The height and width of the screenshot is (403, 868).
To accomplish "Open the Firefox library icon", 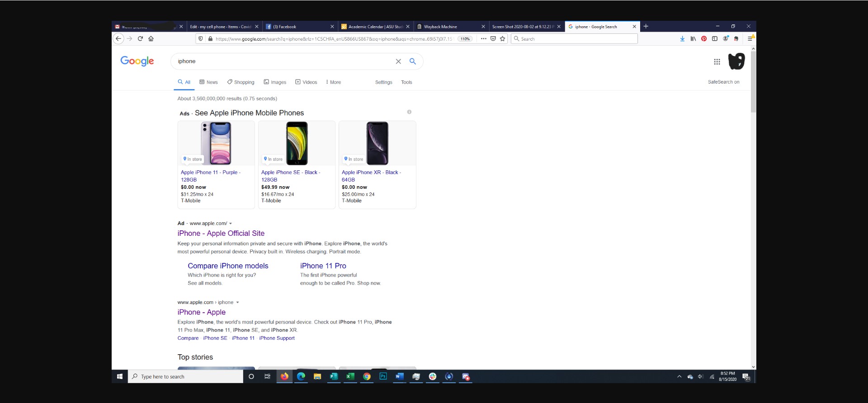I will (x=693, y=39).
